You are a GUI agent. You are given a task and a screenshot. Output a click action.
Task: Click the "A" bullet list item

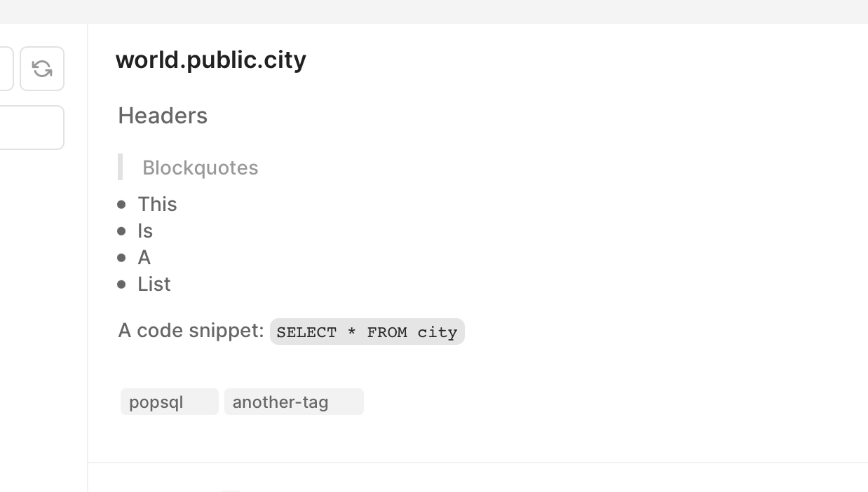click(x=144, y=257)
